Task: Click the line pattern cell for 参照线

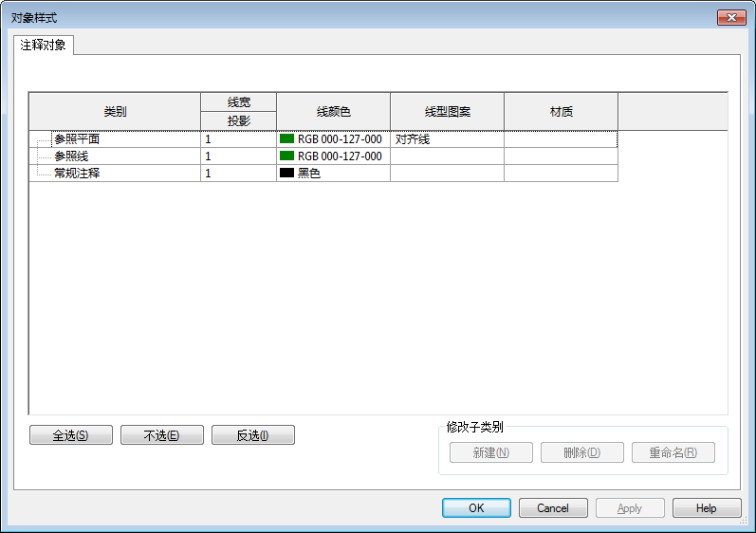Action: click(x=447, y=156)
